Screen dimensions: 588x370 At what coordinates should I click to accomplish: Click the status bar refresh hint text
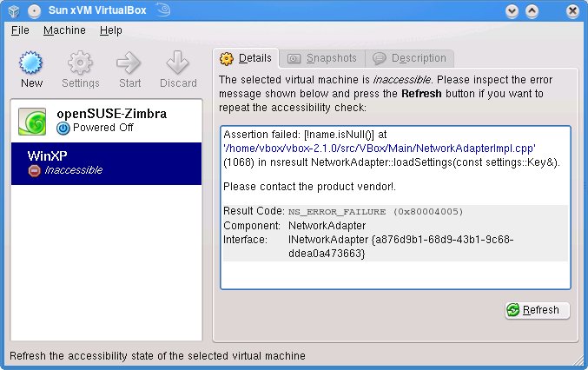tap(157, 356)
